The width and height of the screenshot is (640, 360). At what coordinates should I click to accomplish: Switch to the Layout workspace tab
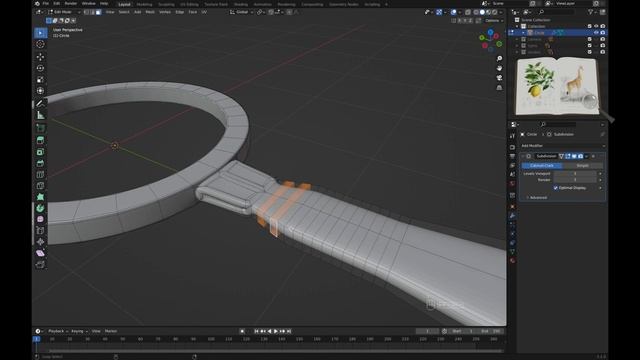[x=124, y=4]
